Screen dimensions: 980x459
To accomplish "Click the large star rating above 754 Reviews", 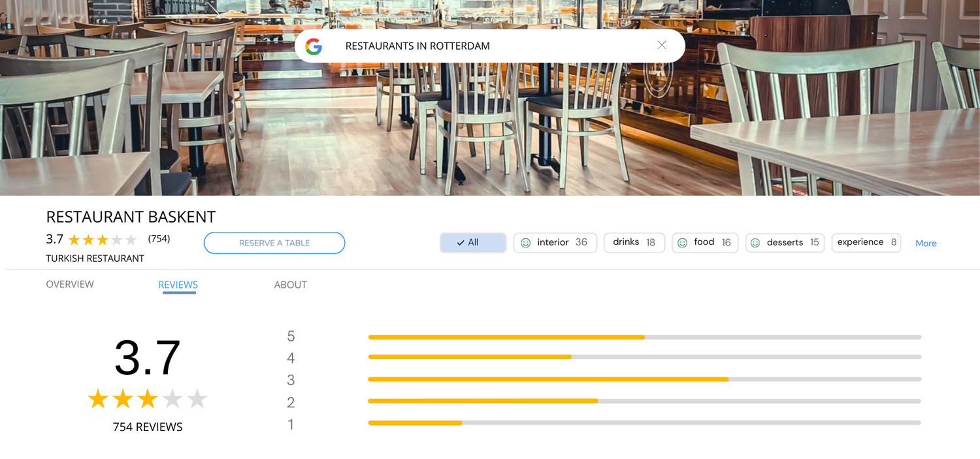I will pos(148,399).
